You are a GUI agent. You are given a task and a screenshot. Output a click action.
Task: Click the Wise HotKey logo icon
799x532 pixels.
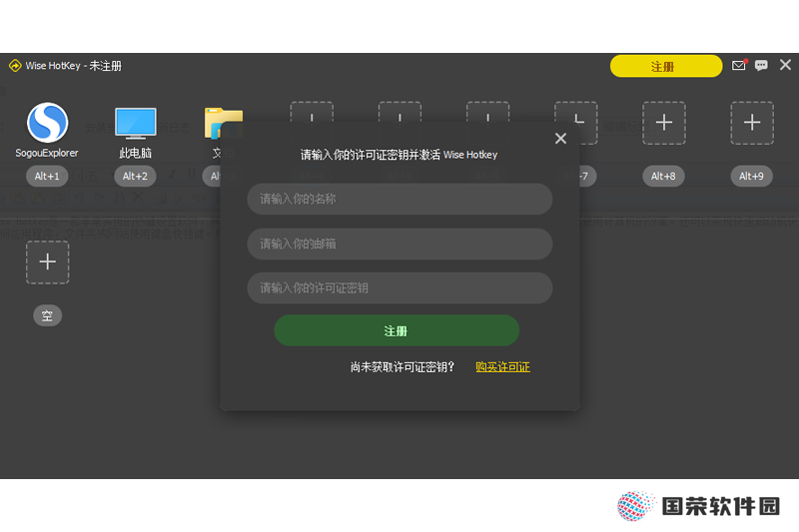[15, 66]
